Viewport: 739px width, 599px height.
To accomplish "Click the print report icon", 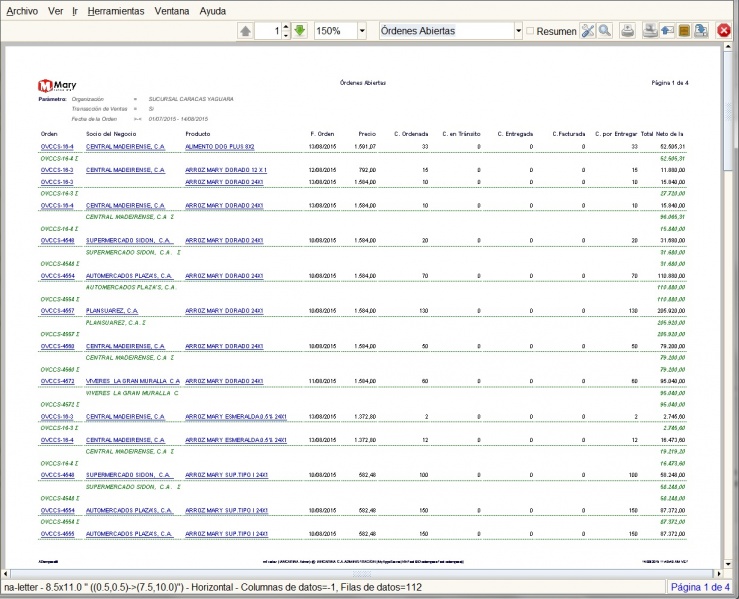I will pyautogui.click(x=627, y=31).
